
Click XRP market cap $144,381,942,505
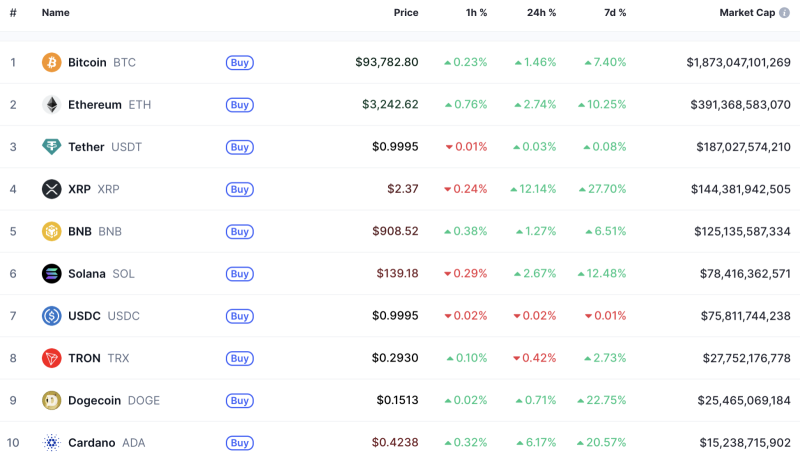[741, 189]
